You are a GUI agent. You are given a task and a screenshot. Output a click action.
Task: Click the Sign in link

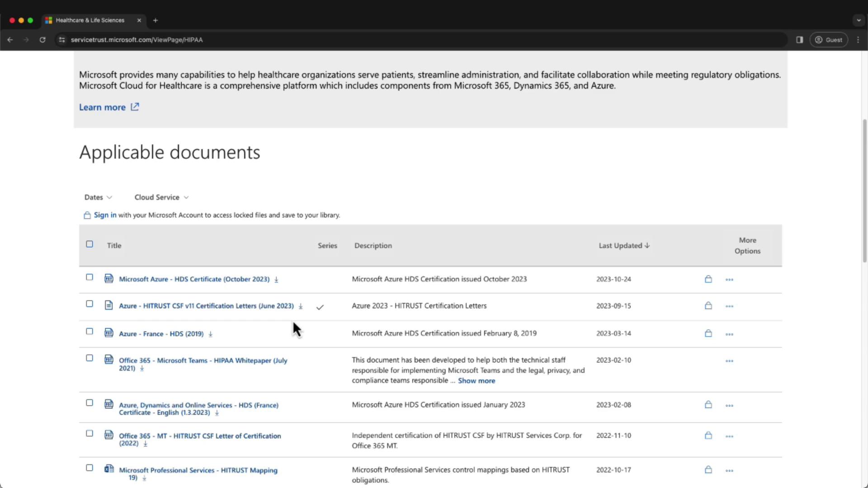click(105, 215)
